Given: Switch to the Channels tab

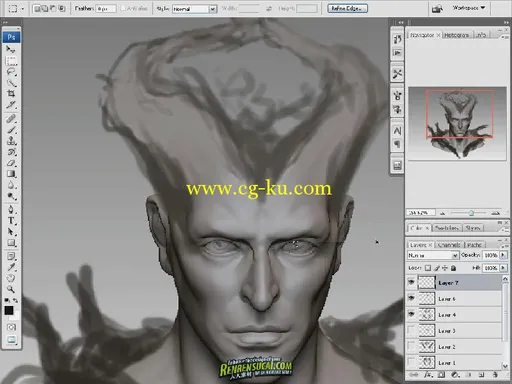Looking at the screenshot, I should click(449, 245).
